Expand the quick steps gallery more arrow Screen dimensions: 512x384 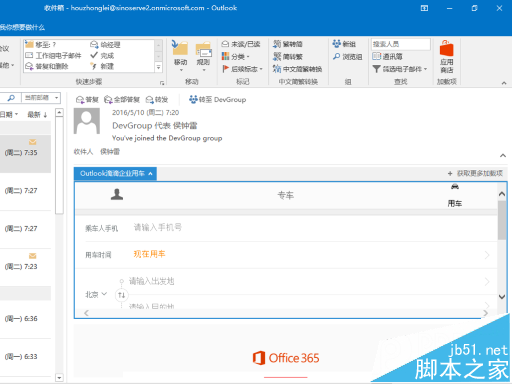click(159, 67)
